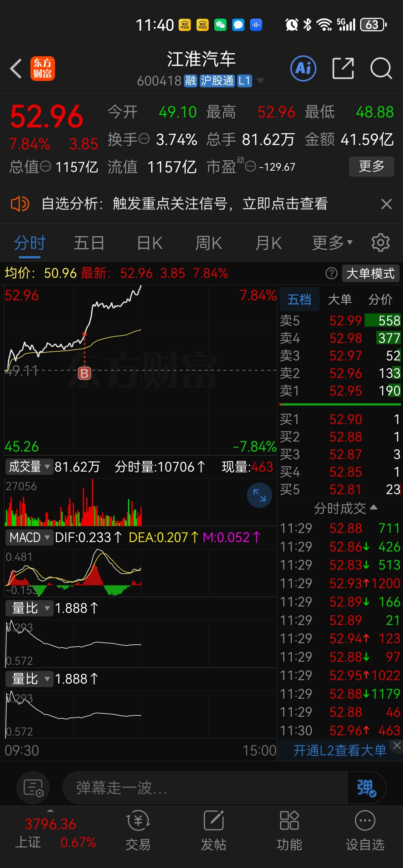Select the 五档 order book tab
This screenshot has height=868, width=403.
click(x=299, y=299)
